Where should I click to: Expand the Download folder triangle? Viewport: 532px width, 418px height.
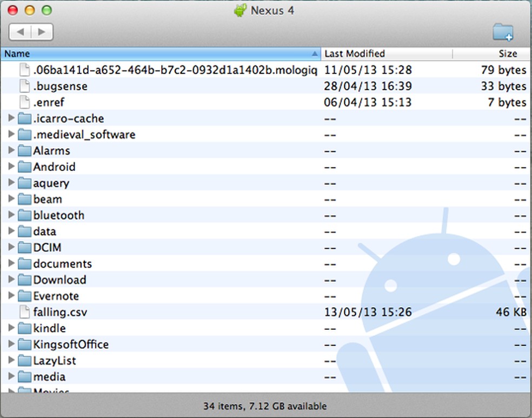pyautogui.click(x=11, y=279)
